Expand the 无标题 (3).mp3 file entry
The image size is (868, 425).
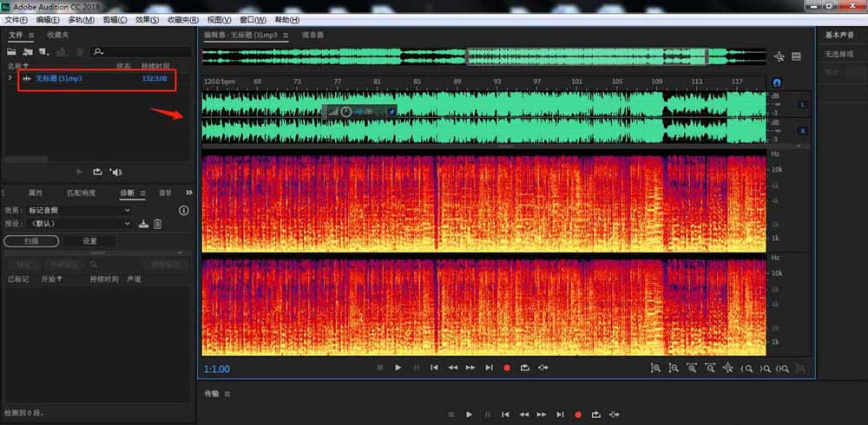pos(10,79)
